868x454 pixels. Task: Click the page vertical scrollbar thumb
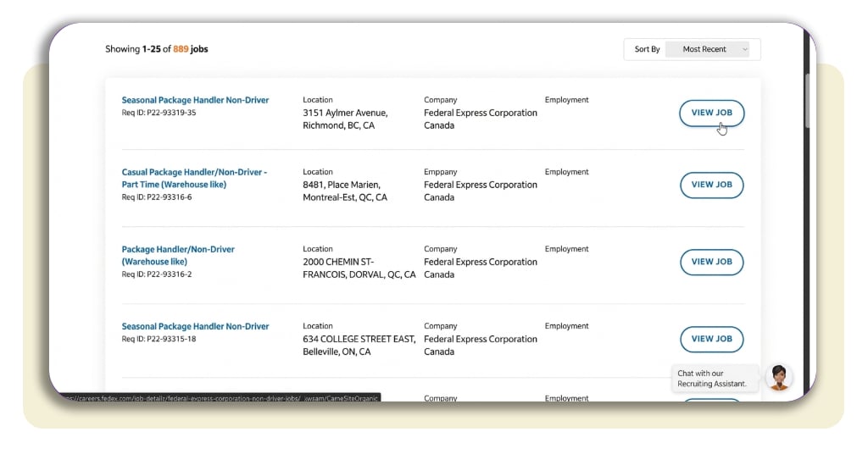[x=808, y=100]
